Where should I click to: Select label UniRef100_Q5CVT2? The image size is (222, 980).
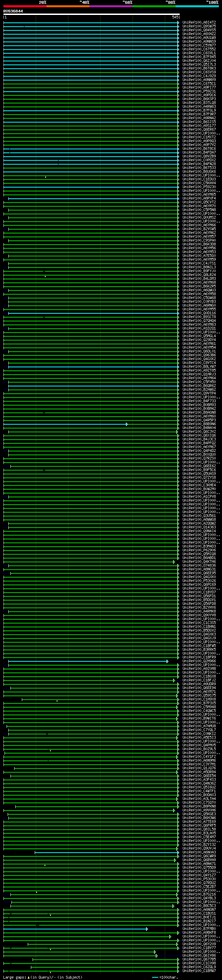click(x=199, y=202)
